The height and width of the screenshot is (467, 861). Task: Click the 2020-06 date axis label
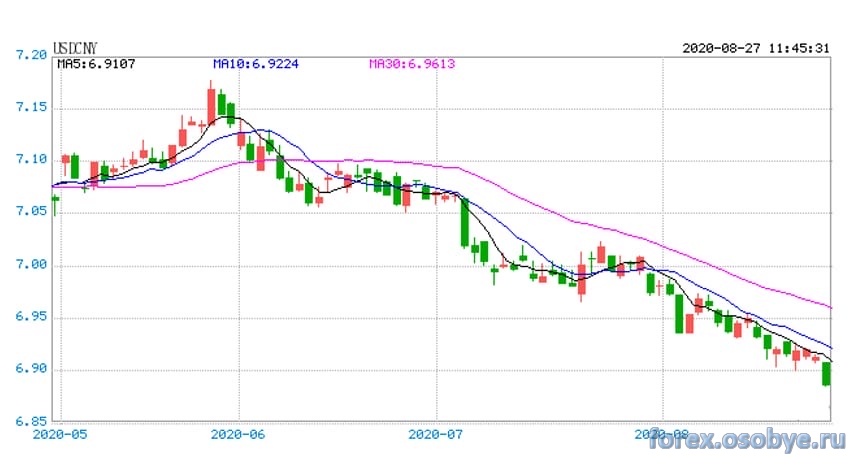pyautogui.click(x=238, y=435)
